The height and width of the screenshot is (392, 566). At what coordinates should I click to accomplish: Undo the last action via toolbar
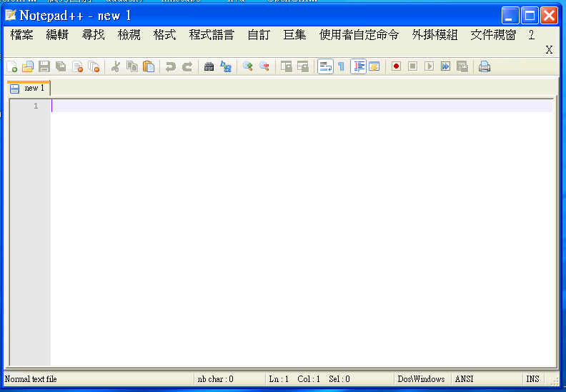click(170, 66)
